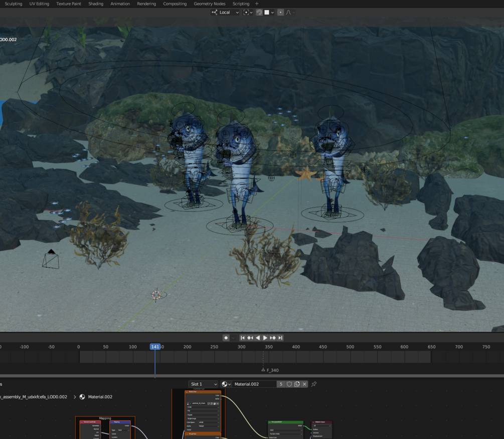Duplicate the material with new material icon

pos(297,384)
